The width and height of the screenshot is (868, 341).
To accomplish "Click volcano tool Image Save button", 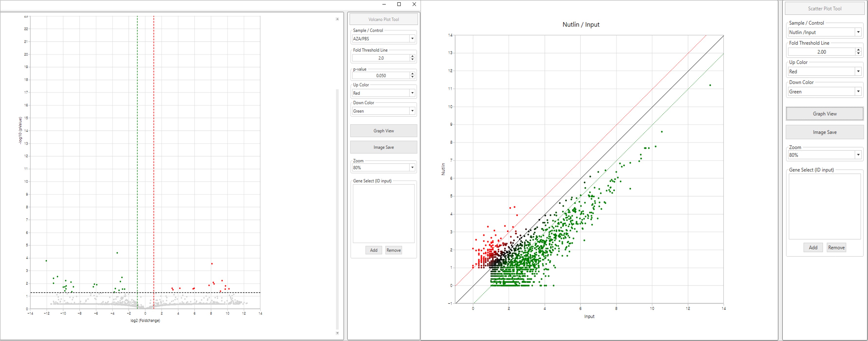I will pos(384,147).
